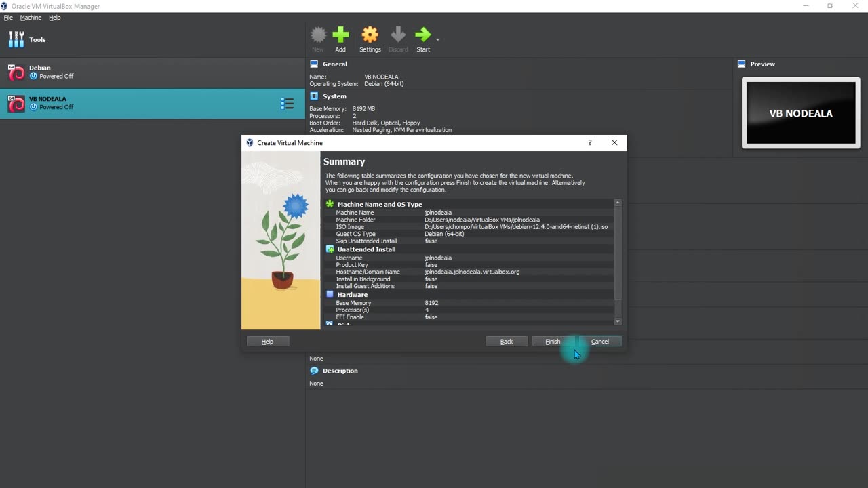Select Install in Background row
868x488 pixels.
point(469,279)
